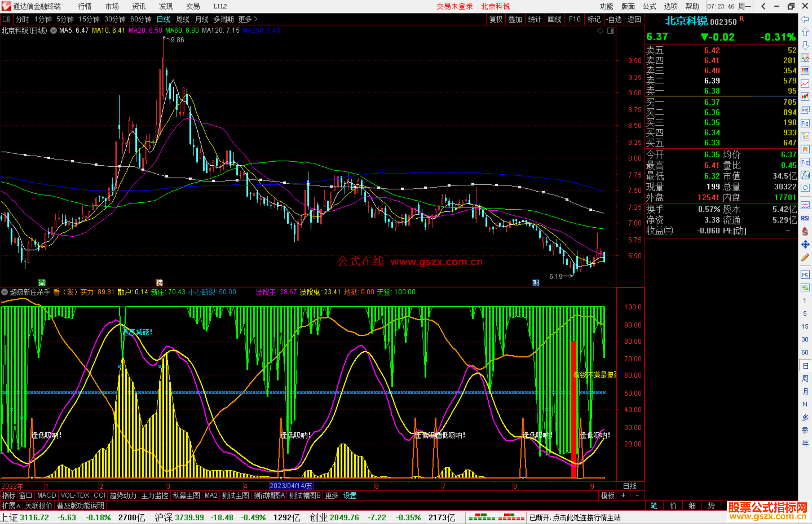Click the blue four-way move arrows icon

[805, 245]
